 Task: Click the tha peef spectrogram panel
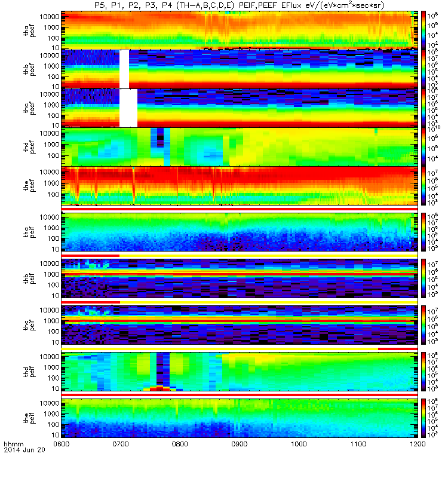click(240, 30)
